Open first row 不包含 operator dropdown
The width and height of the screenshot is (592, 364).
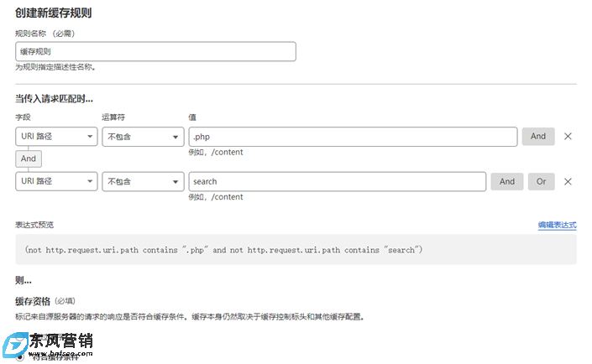[x=142, y=137]
